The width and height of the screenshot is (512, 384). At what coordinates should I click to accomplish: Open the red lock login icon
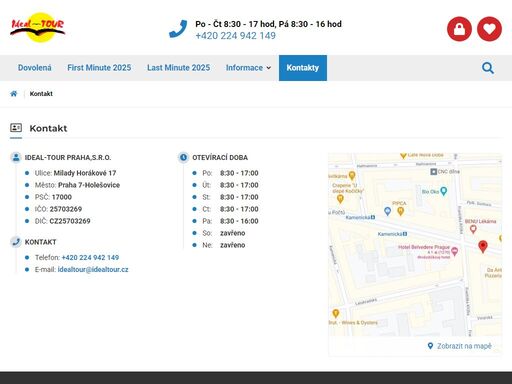pyautogui.click(x=459, y=29)
